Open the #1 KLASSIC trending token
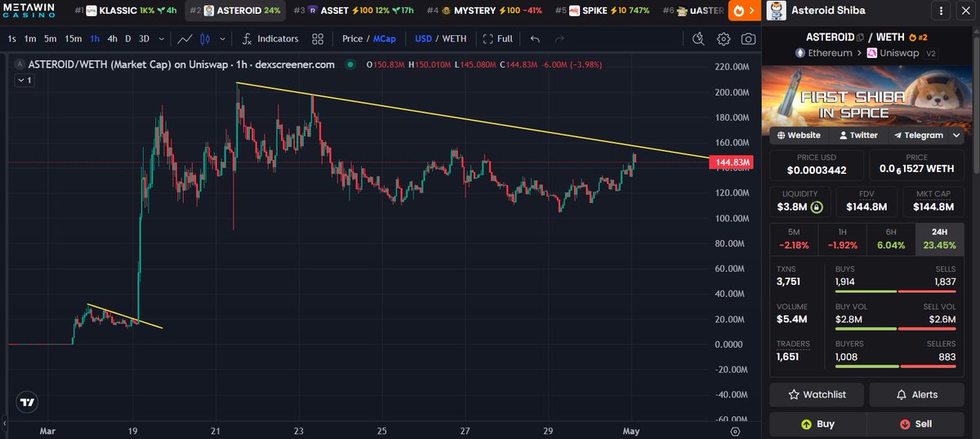 tap(125, 11)
